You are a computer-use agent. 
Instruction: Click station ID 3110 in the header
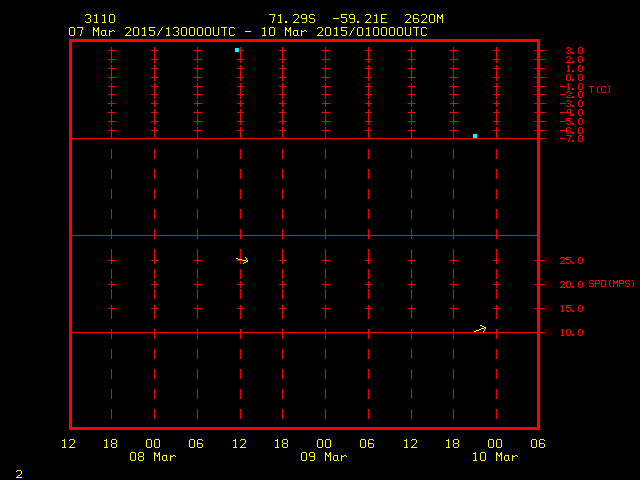tap(100, 19)
